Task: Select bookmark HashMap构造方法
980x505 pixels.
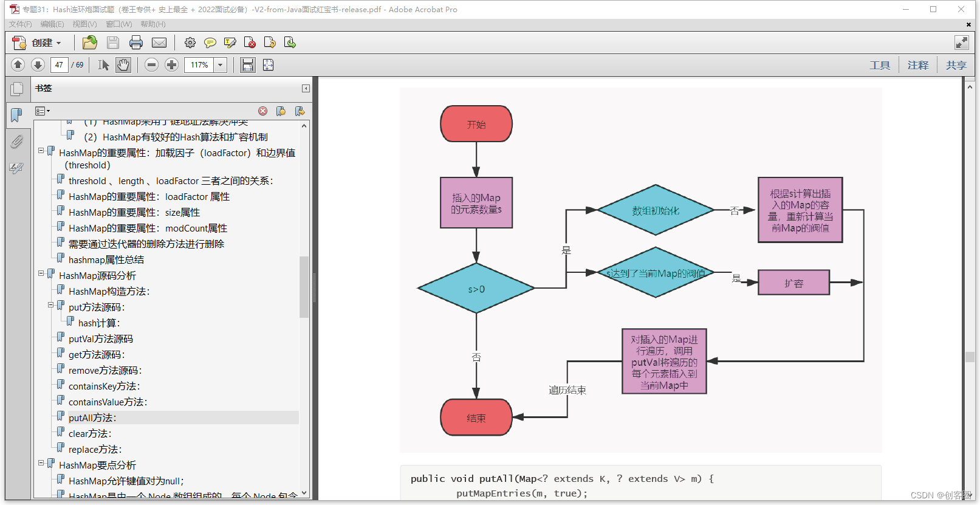Action: 109,292
